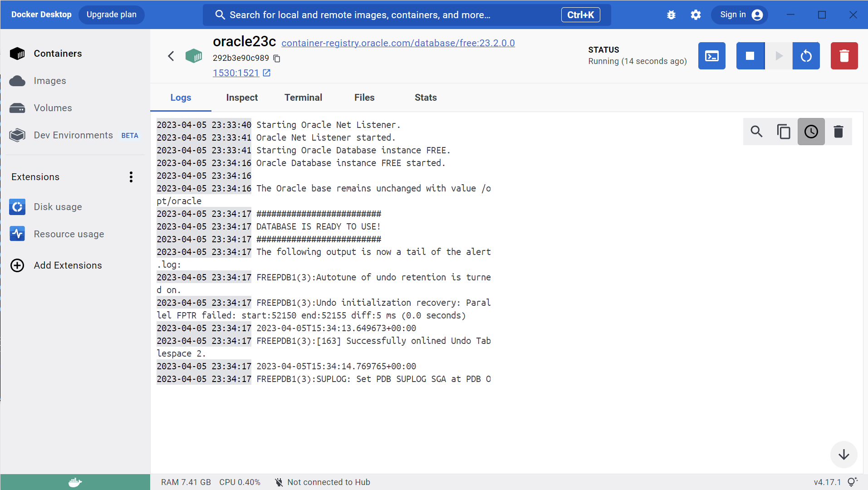This screenshot has height=490, width=868.
Task: Click the Upgrade plan button
Action: [x=112, y=15]
